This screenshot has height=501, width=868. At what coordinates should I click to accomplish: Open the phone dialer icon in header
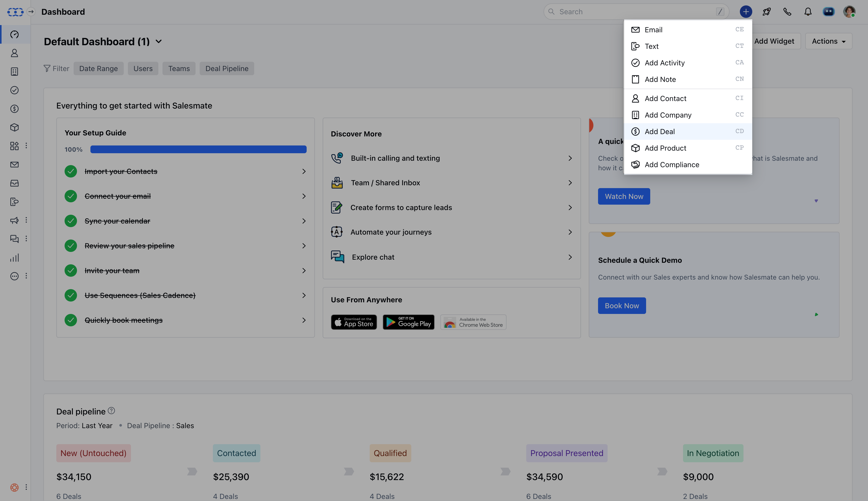(787, 12)
